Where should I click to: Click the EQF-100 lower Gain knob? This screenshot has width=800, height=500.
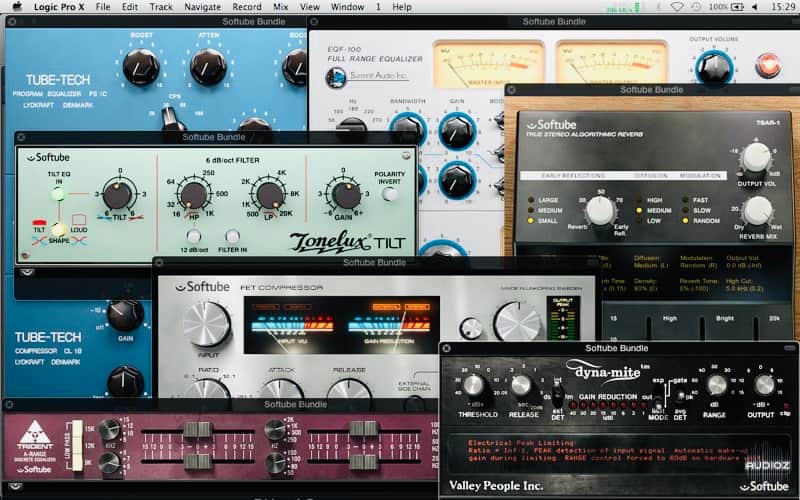click(457, 180)
